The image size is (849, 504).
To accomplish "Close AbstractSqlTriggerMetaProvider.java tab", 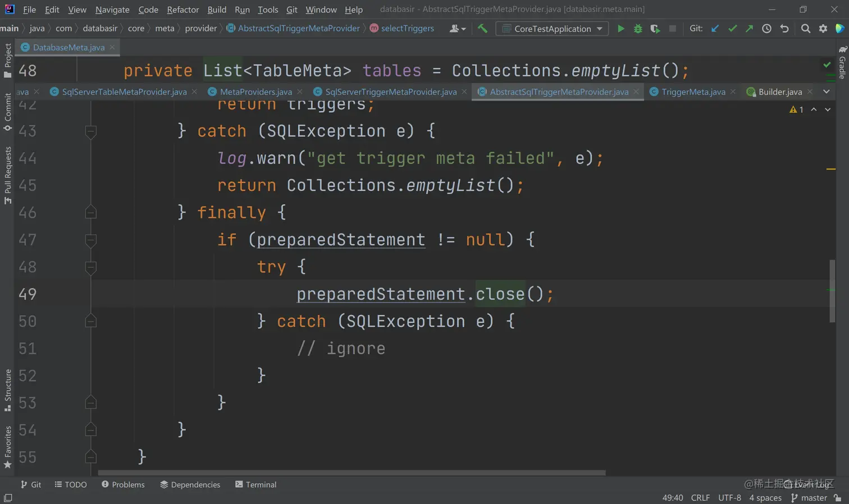I will tap(636, 91).
